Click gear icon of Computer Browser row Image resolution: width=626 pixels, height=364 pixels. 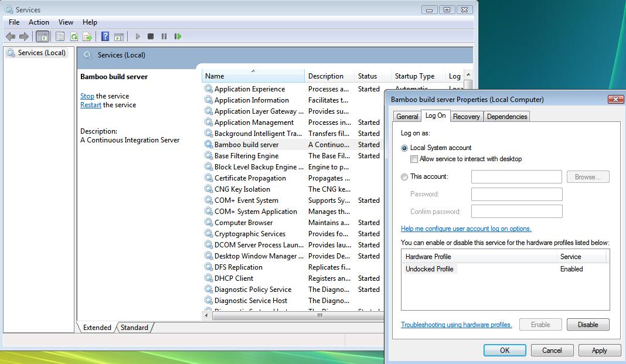point(209,222)
